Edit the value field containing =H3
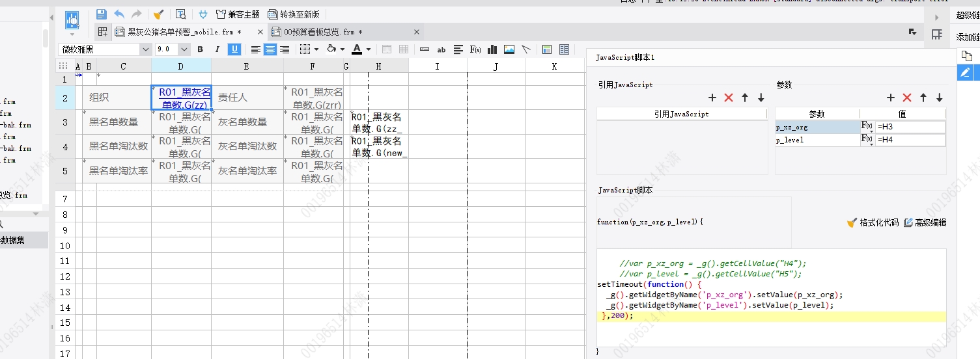This screenshot has height=359, width=980. [910, 127]
